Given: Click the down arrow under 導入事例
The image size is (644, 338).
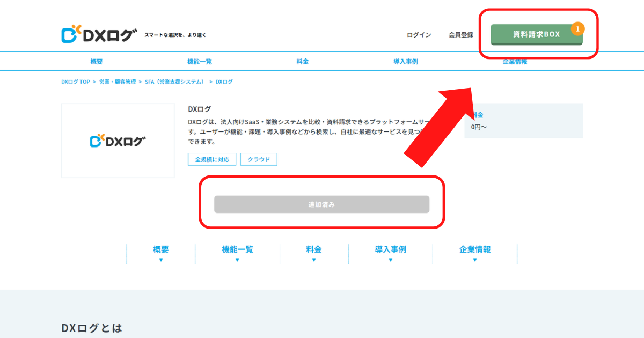Looking at the screenshot, I should coord(391,260).
